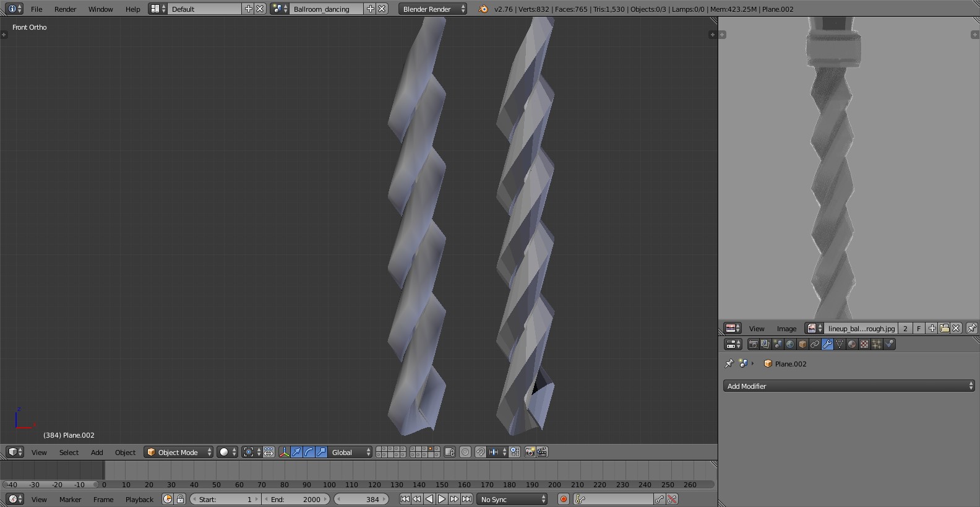Open the Modifiers wrench tab
This screenshot has width=980, height=507.
[x=827, y=344]
